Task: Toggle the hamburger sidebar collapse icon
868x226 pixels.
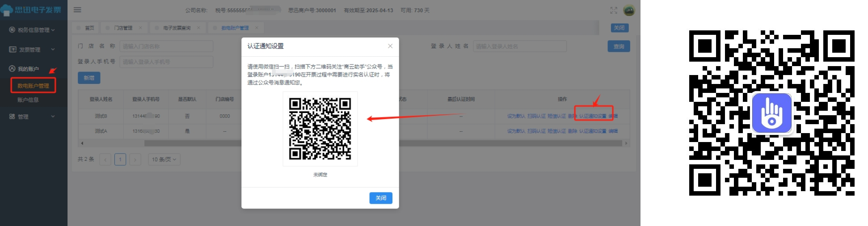Action: pyautogui.click(x=77, y=10)
